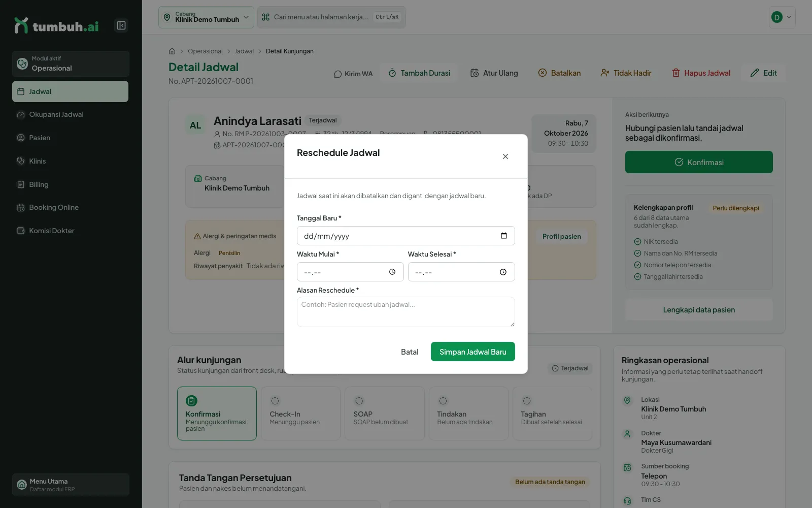The height and width of the screenshot is (508, 812).
Task: Select the Tindakan step card
Action: (468, 414)
